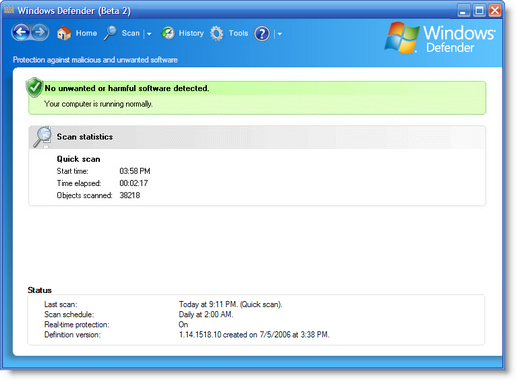This screenshot has height=380, width=516.
Task: Maximize the Windows Defender window
Action: (479, 10)
